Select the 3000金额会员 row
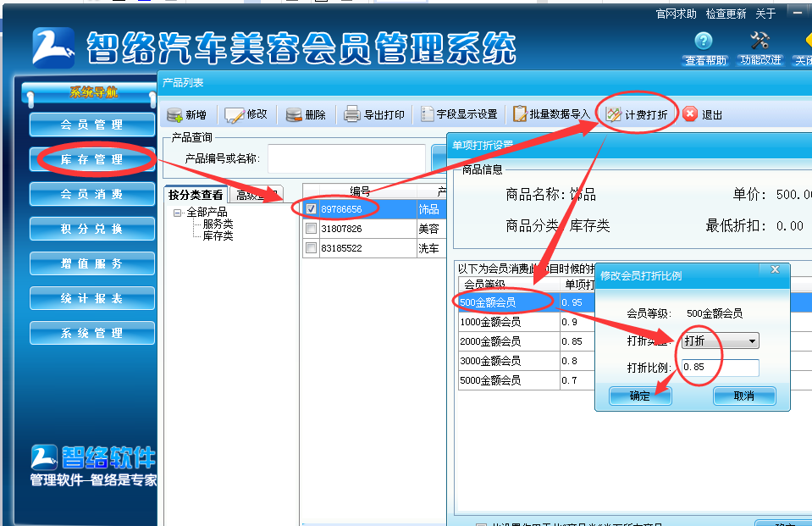This screenshot has width=812, height=526. (525, 361)
